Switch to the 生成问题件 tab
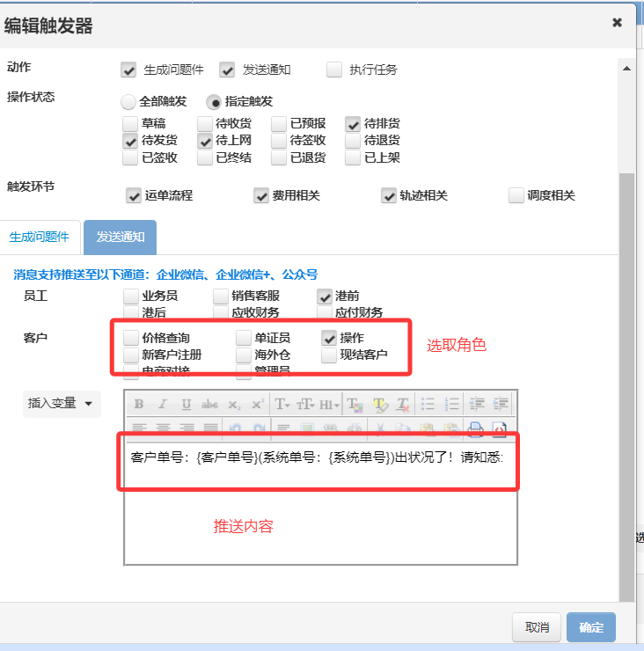The width and height of the screenshot is (644, 651). pyautogui.click(x=40, y=237)
